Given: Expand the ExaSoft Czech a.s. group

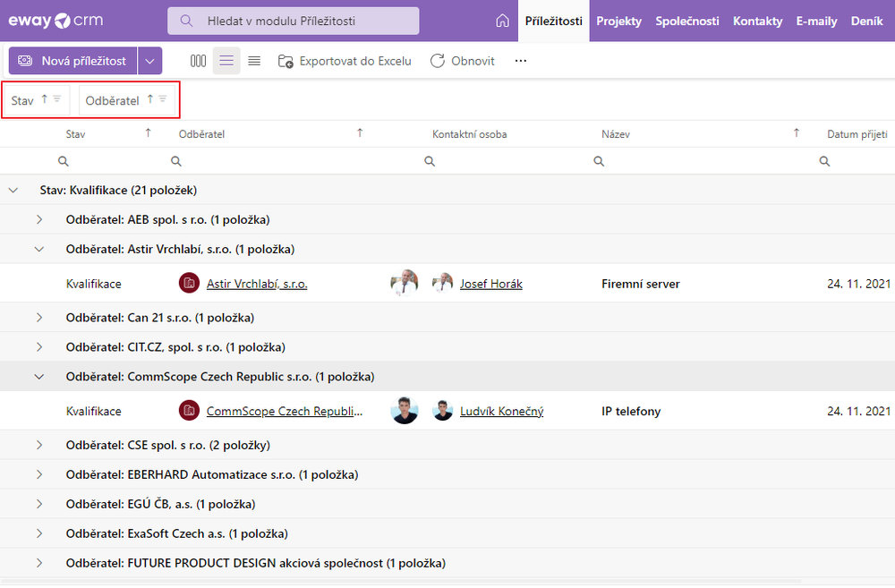Looking at the screenshot, I should 38,533.
